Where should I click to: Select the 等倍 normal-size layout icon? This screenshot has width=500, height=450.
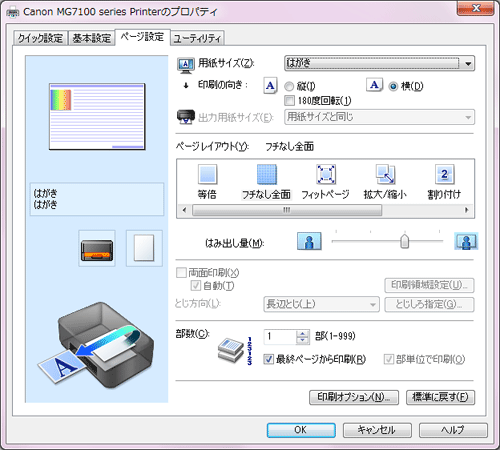207,174
